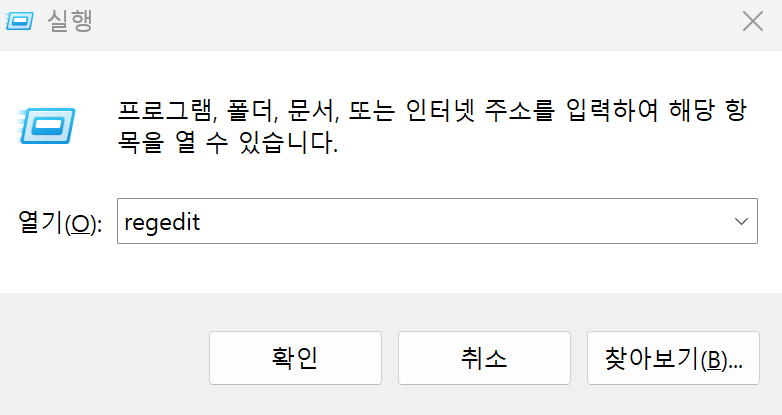Click the 열기(O): label
The image size is (782, 415).
click(x=60, y=222)
